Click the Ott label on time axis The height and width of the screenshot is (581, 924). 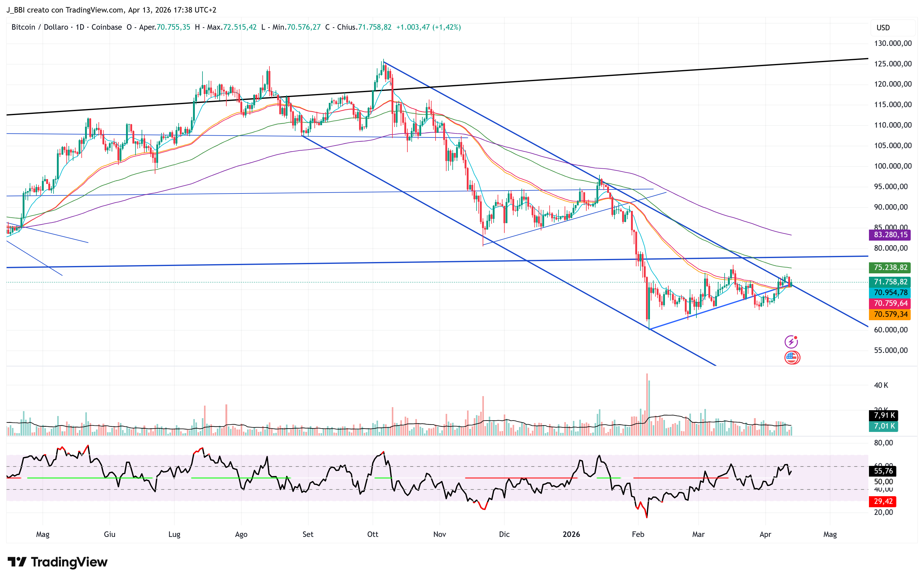click(372, 534)
